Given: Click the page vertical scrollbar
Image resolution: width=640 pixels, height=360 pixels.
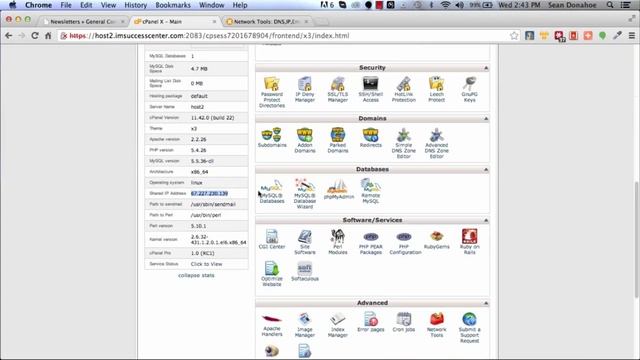Looking at the screenshot, I should (x=636, y=240).
